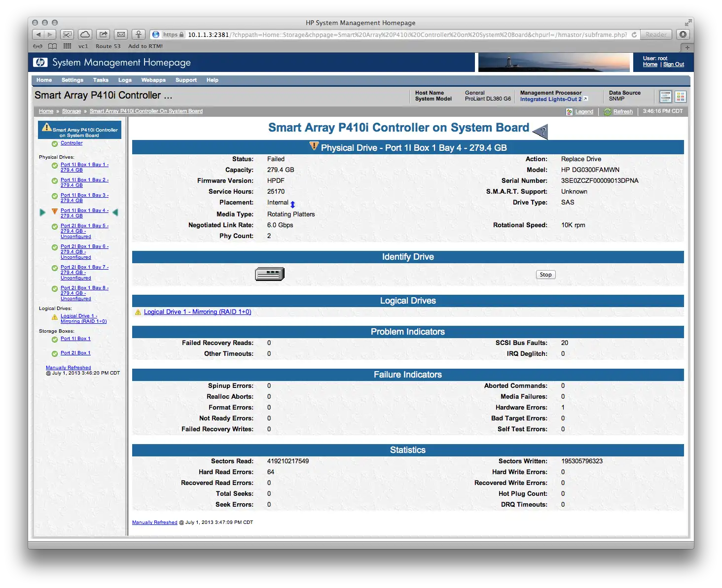Click the scissors clipping toolbar icon
The image size is (722, 588).
(x=67, y=35)
